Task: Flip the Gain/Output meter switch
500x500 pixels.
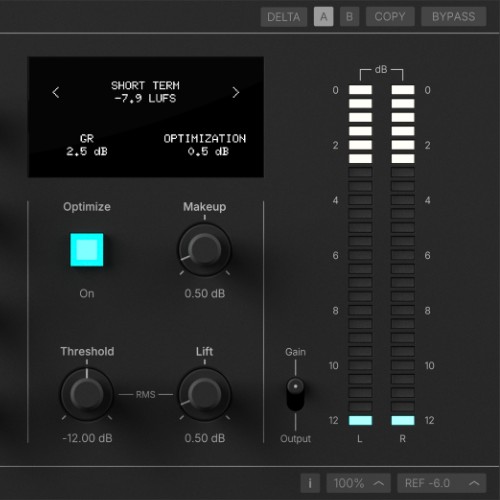Action: click(295, 394)
